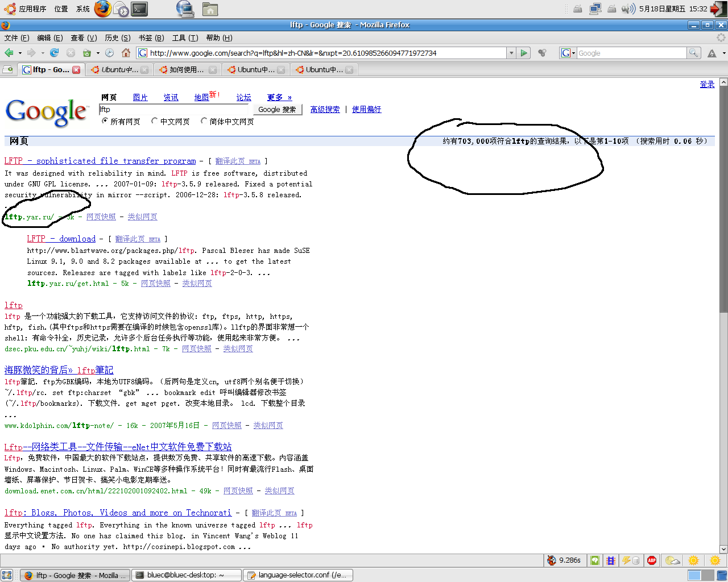Switch to the 如何使用... tab
The image size is (728, 582).
187,69
